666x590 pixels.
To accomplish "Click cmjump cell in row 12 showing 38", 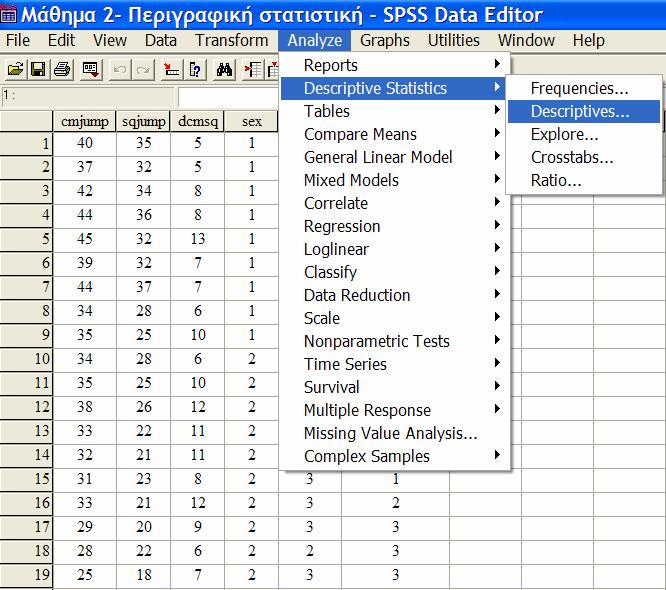I will pyautogui.click(x=85, y=407).
